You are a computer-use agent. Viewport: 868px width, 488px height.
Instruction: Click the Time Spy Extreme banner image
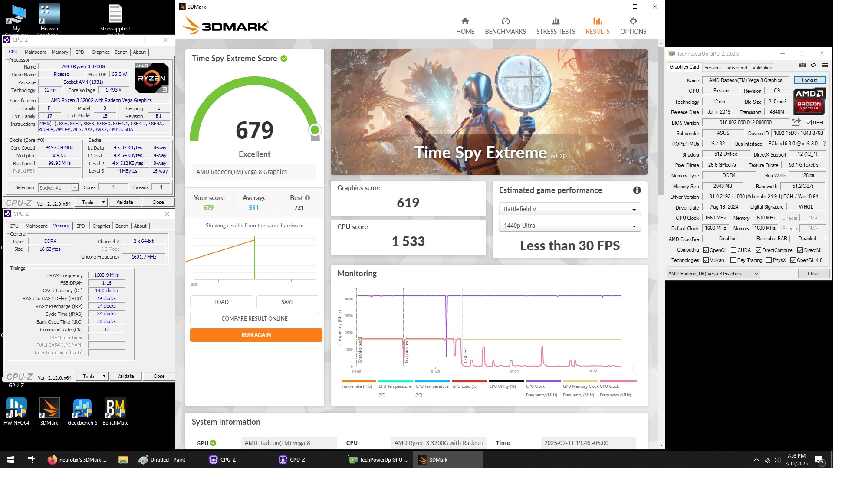(x=489, y=112)
